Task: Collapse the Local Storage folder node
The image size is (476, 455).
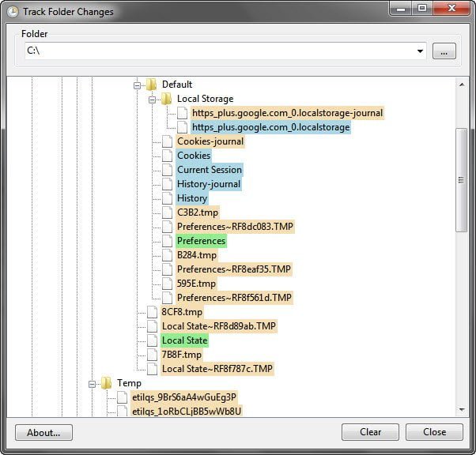Action: pos(152,100)
